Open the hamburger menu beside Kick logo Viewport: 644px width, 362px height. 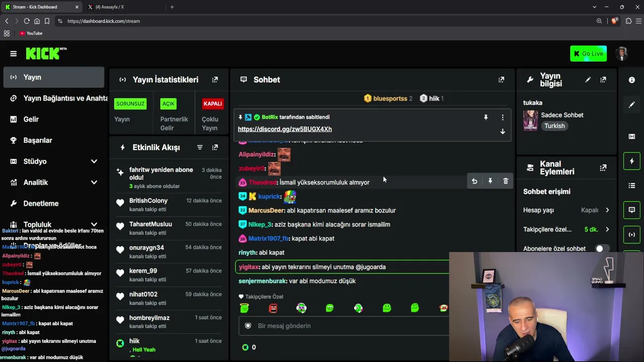click(x=14, y=54)
